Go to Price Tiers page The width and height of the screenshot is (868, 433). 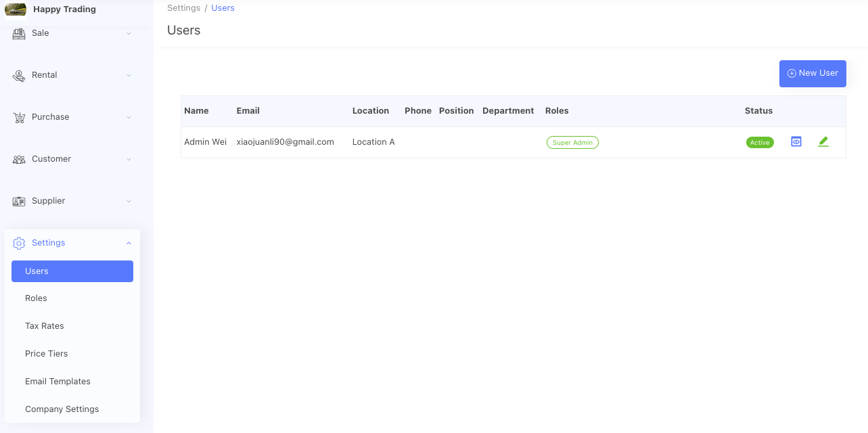(47, 354)
